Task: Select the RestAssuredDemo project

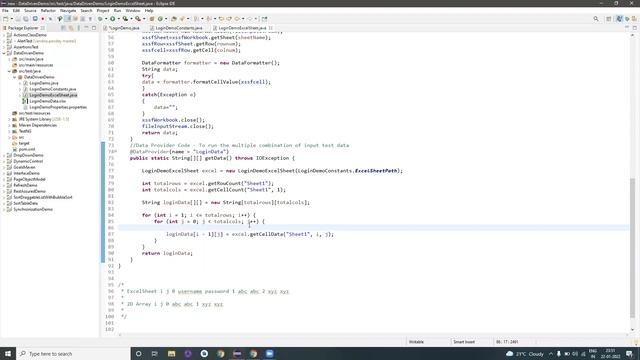Action: click(29, 191)
